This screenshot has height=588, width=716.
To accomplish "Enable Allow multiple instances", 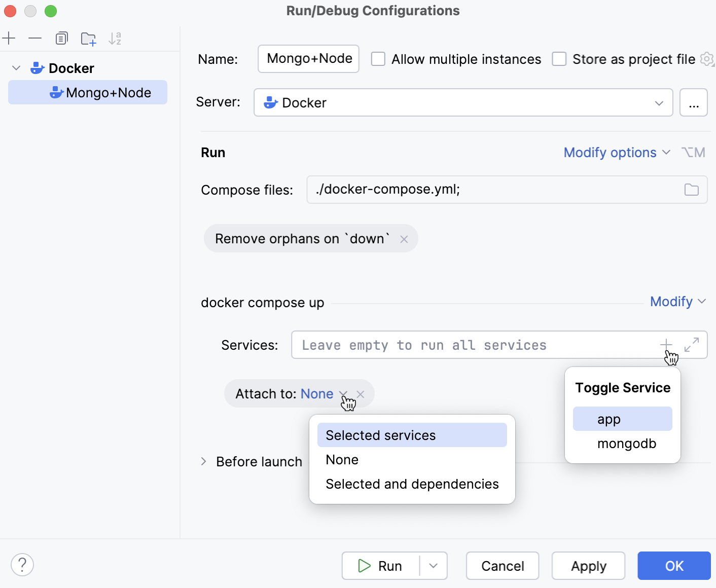I will coord(378,59).
